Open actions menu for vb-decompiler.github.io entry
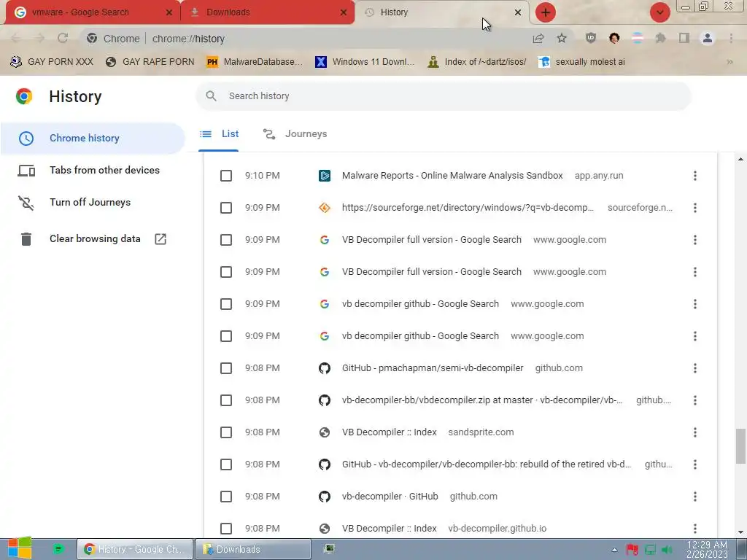 pos(695,529)
